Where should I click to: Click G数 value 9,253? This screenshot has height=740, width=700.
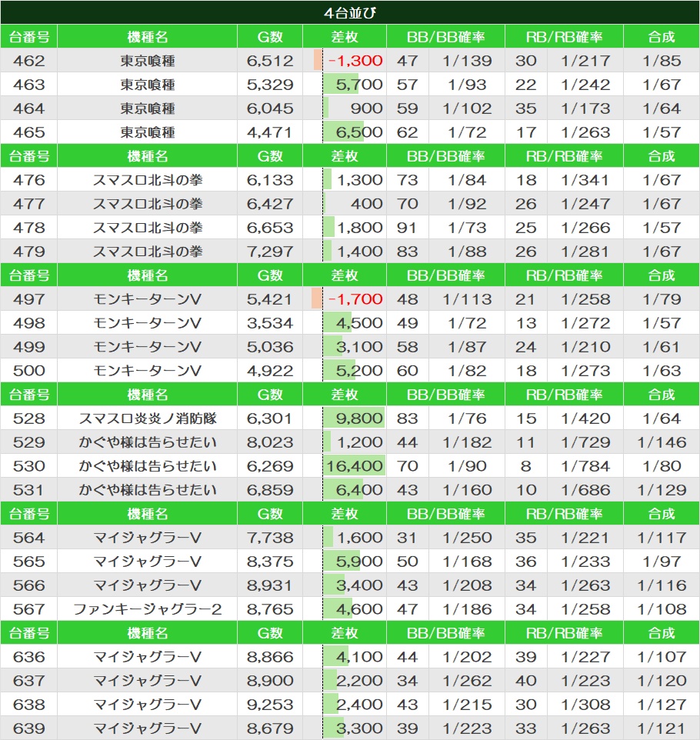point(269,704)
